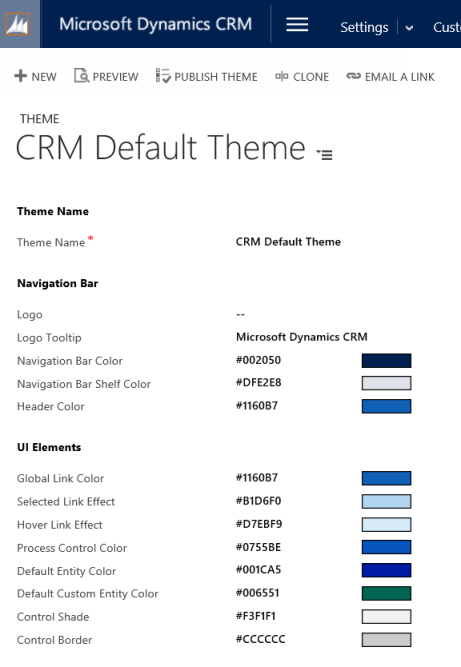Screen dimensions: 461x667
Task: Click the #DFE2E8 shelf color value
Action: (x=259, y=382)
